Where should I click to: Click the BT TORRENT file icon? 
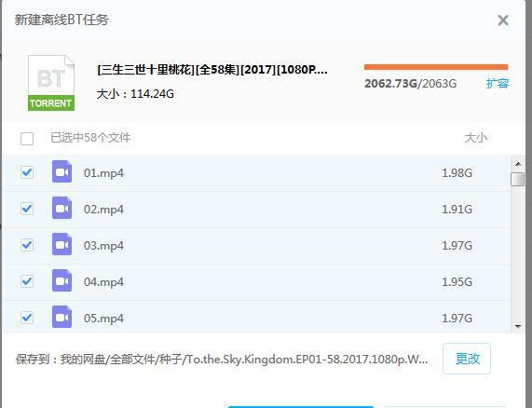coord(51,83)
